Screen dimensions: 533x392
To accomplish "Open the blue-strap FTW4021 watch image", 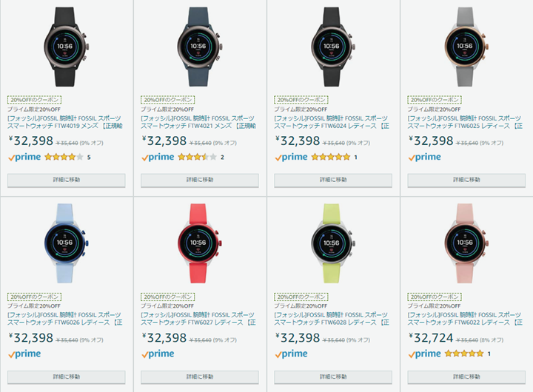I will tap(199, 47).
